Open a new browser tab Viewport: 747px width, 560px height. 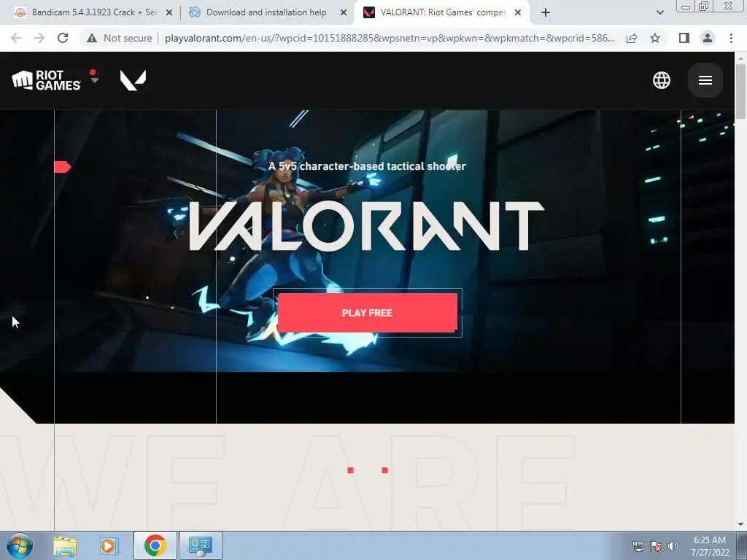(546, 13)
